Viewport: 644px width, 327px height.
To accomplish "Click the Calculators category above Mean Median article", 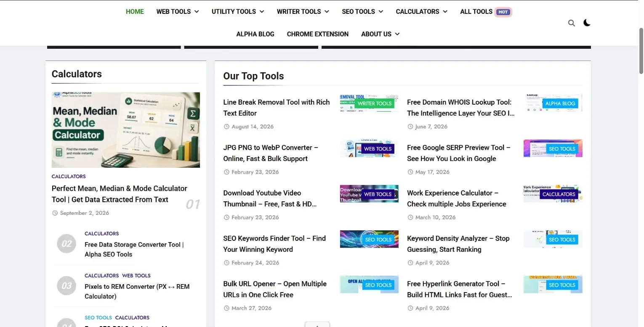I will pyautogui.click(x=69, y=177).
